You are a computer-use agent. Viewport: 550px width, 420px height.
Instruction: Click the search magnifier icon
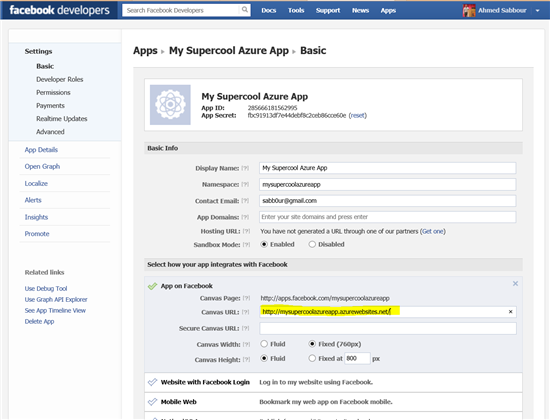(245, 10)
